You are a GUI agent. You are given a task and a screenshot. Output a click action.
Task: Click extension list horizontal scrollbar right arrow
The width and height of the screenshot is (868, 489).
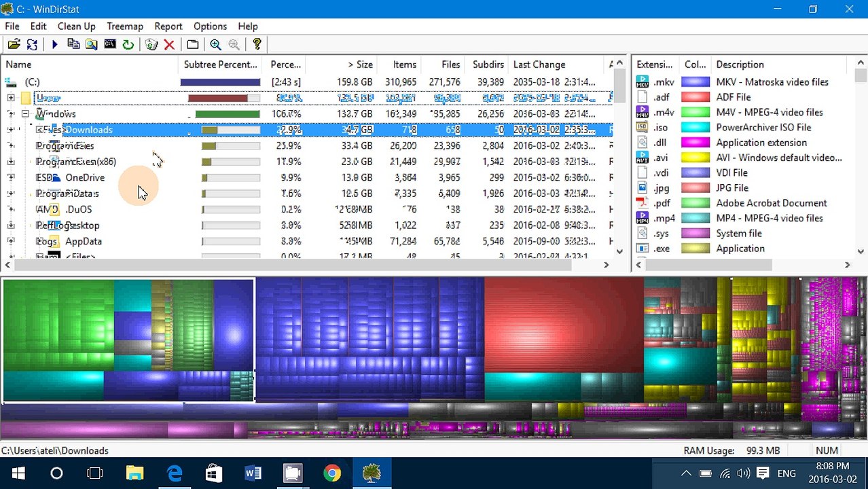click(847, 265)
